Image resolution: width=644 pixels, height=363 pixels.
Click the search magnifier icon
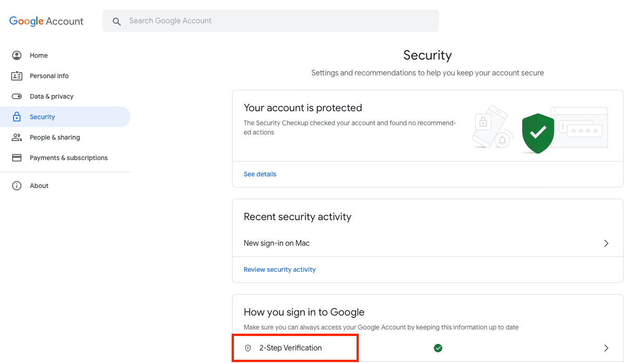[117, 21]
